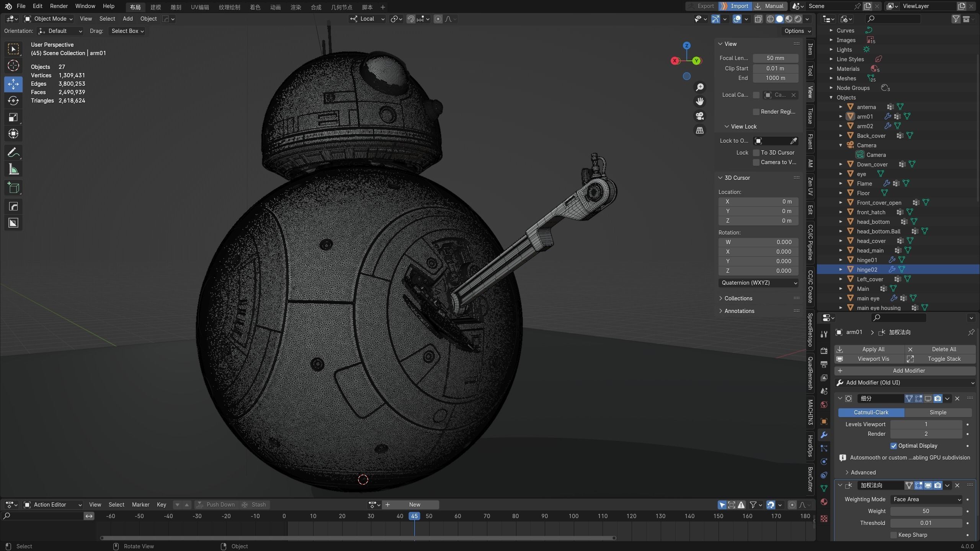Viewport: 980px width, 551px height.
Task: Select the Transform tool
Action: [13, 134]
